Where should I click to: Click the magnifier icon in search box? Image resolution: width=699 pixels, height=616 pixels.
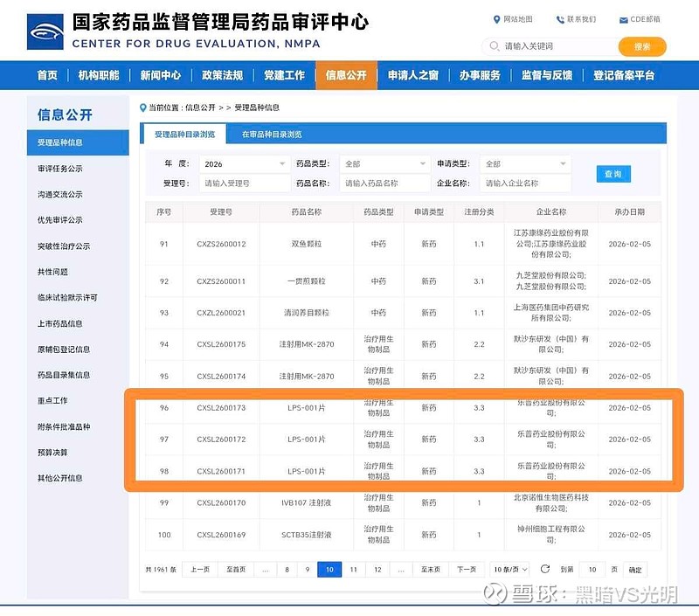(x=494, y=46)
